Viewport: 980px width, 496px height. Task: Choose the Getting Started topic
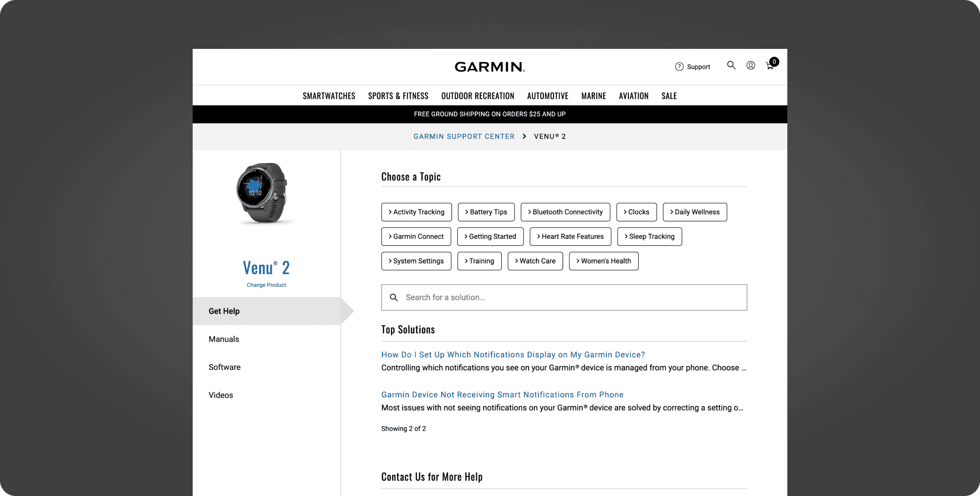(490, 237)
